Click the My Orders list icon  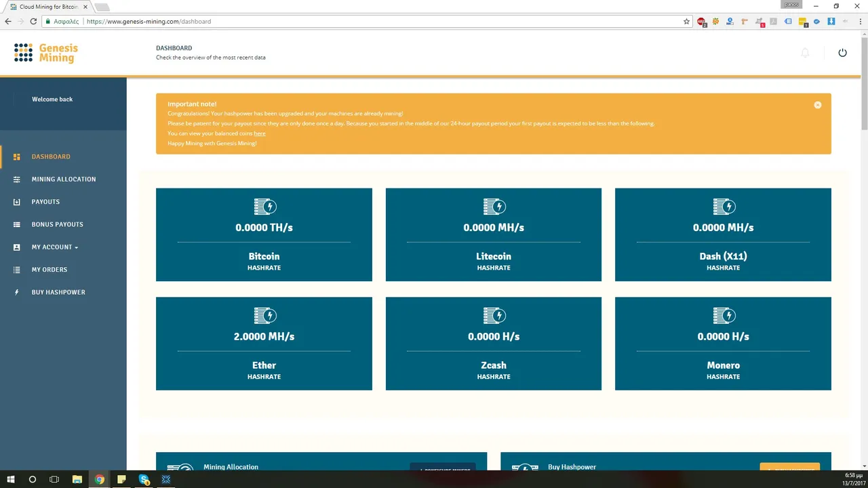[17, 270]
